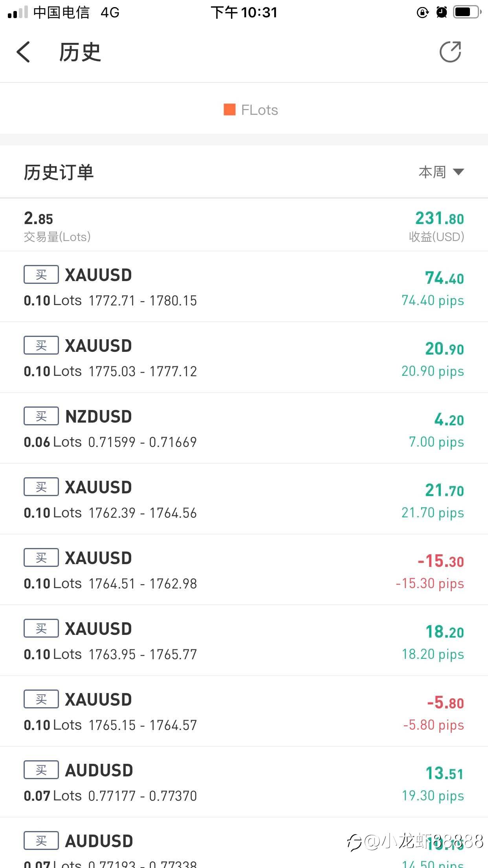The image size is (488, 868).
Task: Open XAUUSD order 1772.71 - 1780.15
Action: 244,287
